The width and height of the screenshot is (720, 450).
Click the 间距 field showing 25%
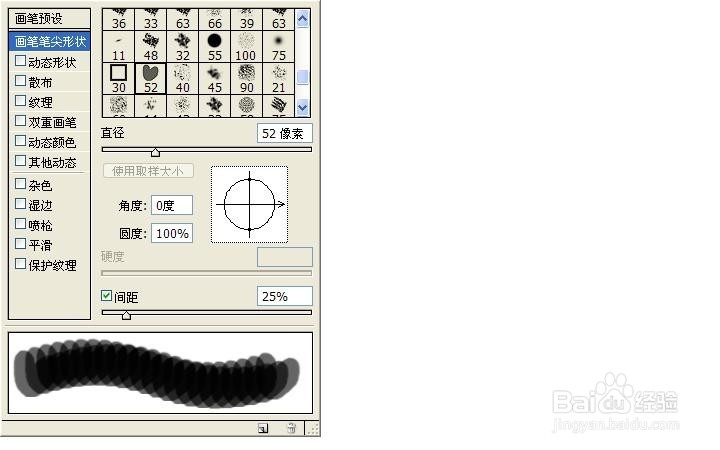285,296
